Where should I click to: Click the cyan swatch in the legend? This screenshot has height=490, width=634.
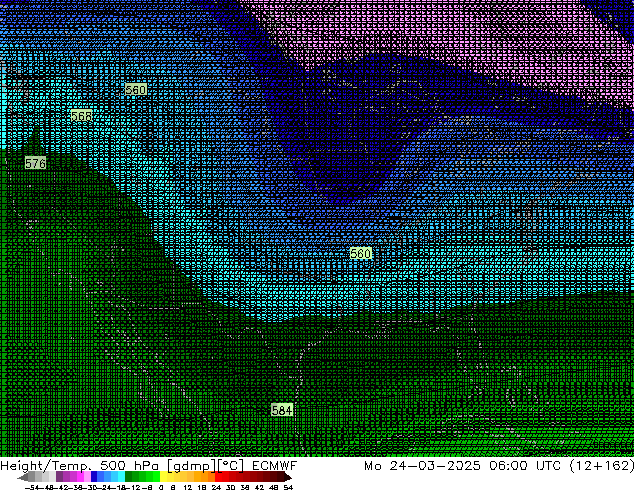[122, 476]
